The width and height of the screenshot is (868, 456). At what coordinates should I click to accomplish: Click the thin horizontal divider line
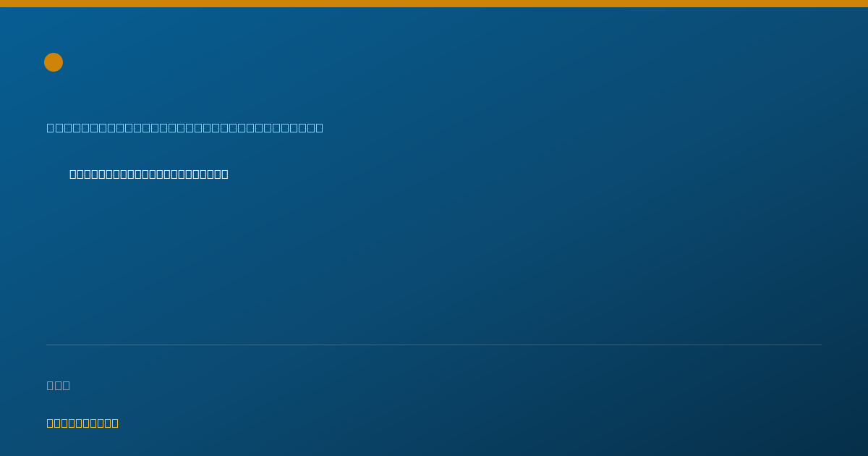click(x=434, y=345)
